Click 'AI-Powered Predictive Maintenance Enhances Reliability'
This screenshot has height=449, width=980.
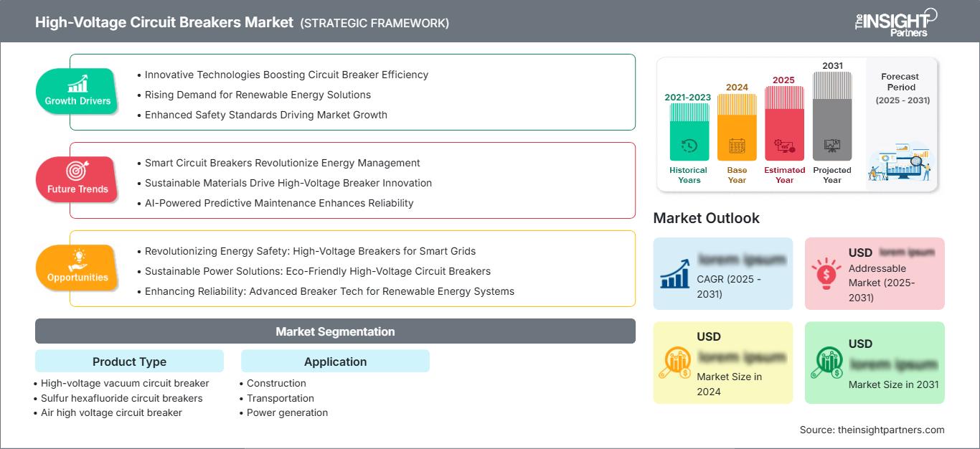(x=278, y=203)
